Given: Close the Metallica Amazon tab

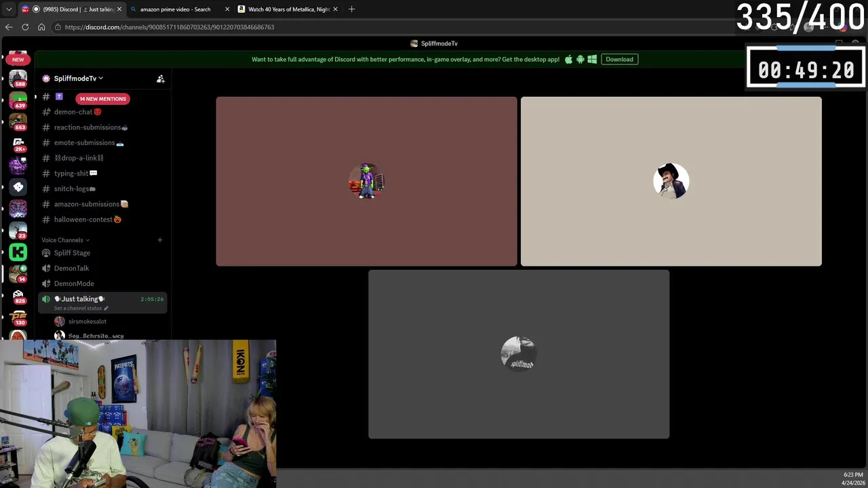Looking at the screenshot, I should coord(335,9).
